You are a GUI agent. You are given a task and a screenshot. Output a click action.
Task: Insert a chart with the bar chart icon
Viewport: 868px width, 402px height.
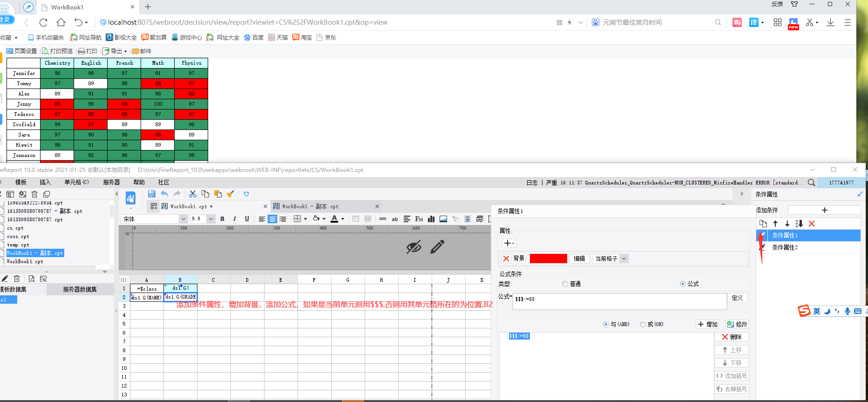(431, 219)
